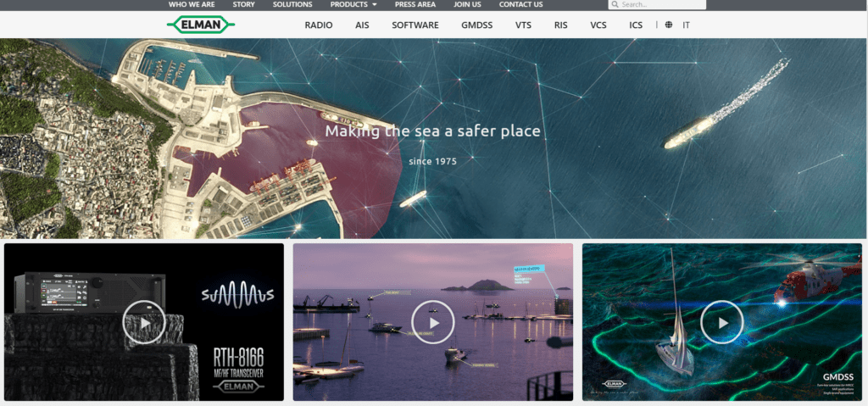Play the RTH-8166 transceiver video

click(144, 322)
